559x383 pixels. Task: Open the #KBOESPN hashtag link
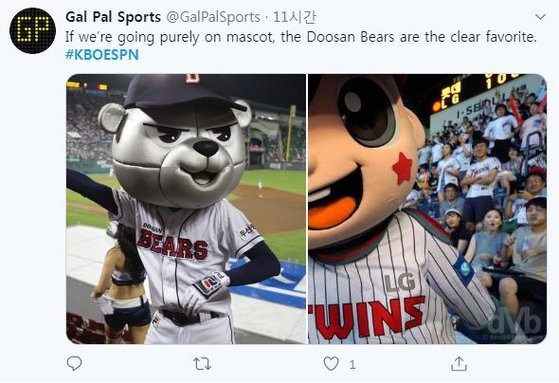(102, 55)
